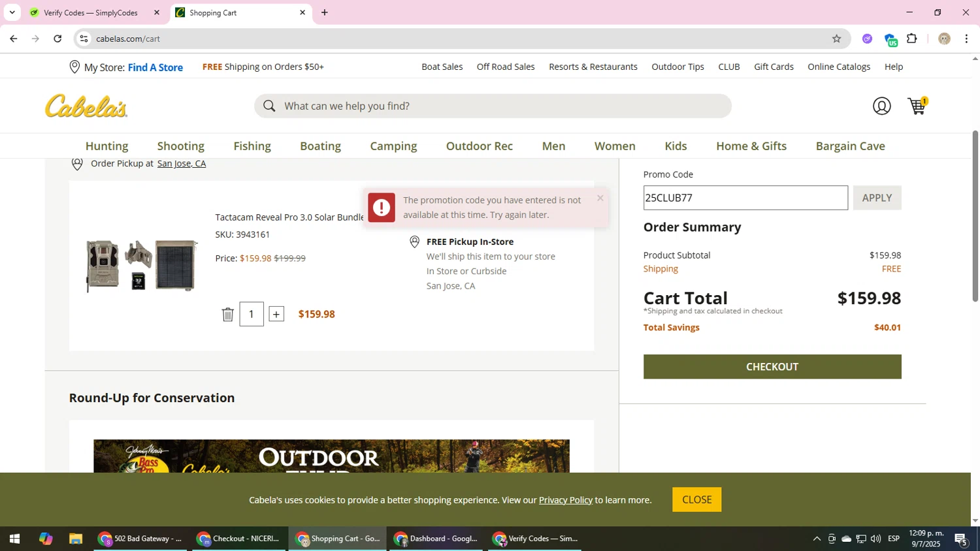Open the Men category menu

coord(553,146)
